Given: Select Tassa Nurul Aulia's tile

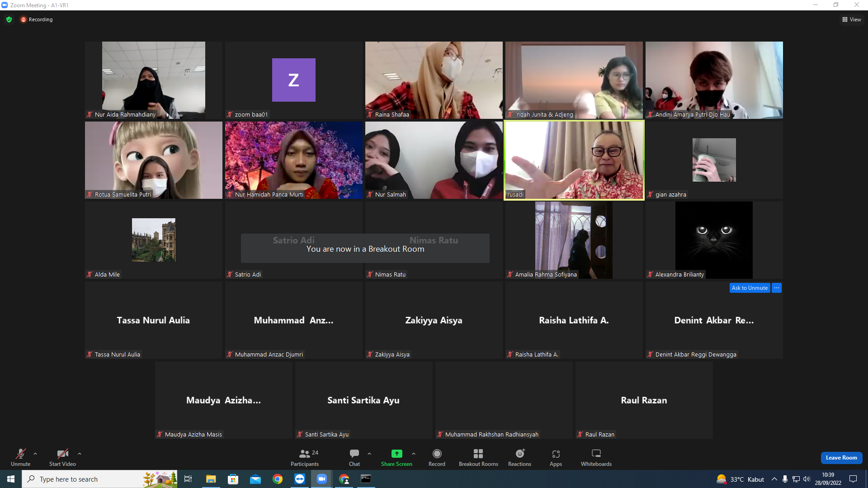Looking at the screenshot, I should click(154, 320).
